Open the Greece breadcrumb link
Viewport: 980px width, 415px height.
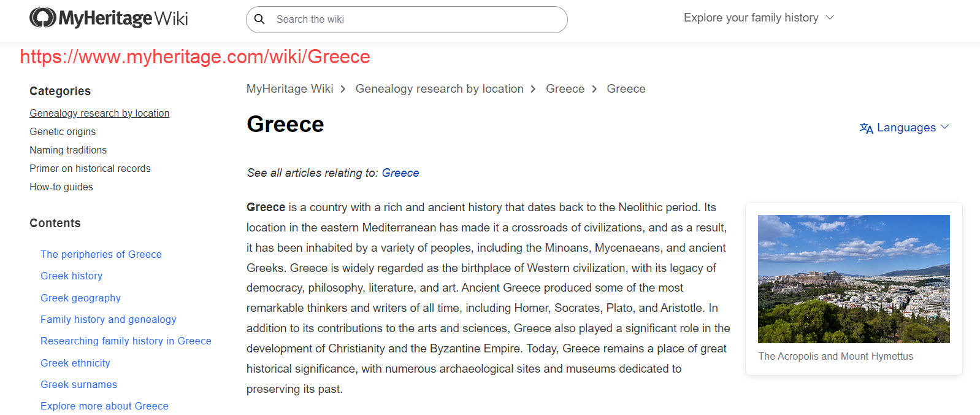click(x=565, y=88)
